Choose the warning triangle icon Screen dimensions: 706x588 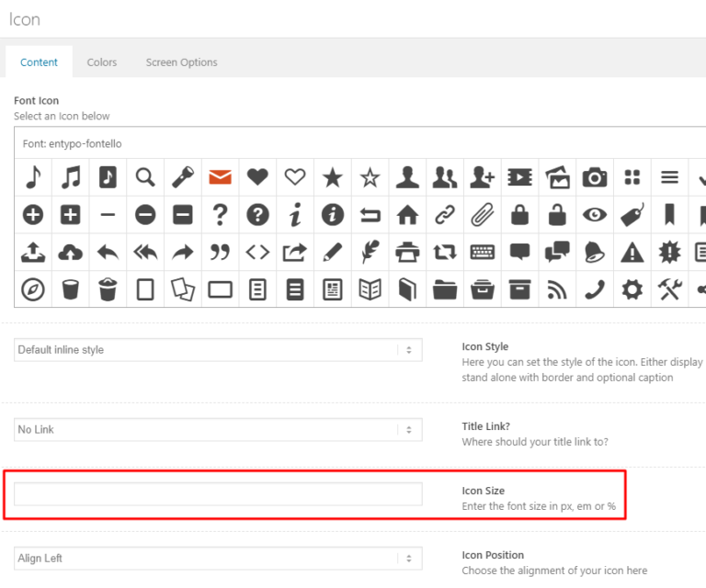pyautogui.click(x=632, y=252)
